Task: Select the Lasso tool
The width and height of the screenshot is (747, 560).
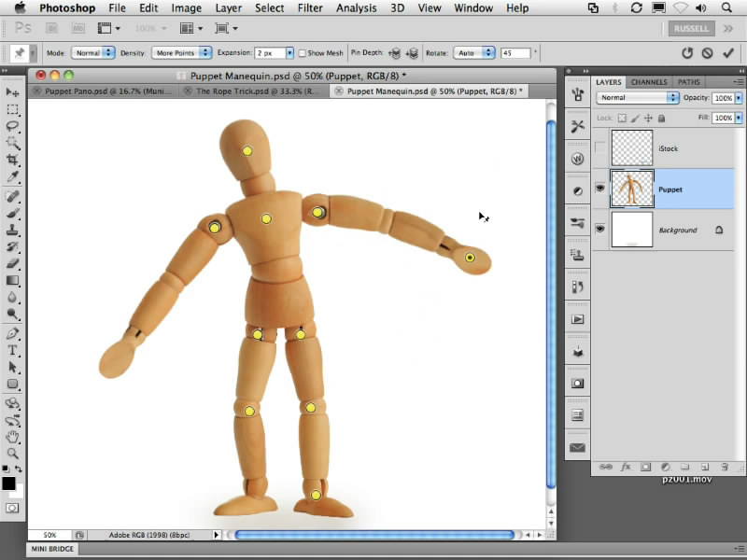Action: click(13, 127)
